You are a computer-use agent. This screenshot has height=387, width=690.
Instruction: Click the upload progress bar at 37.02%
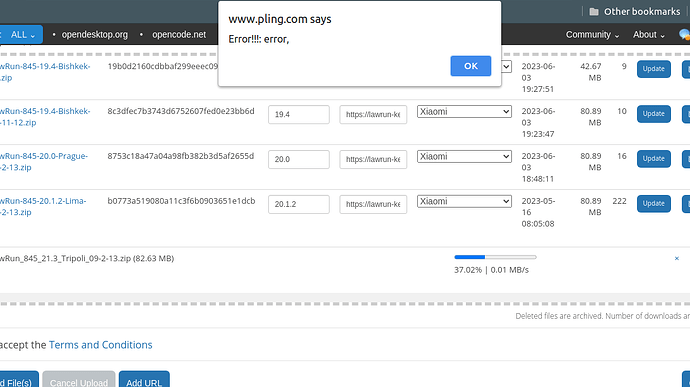(x=495, y=257)
